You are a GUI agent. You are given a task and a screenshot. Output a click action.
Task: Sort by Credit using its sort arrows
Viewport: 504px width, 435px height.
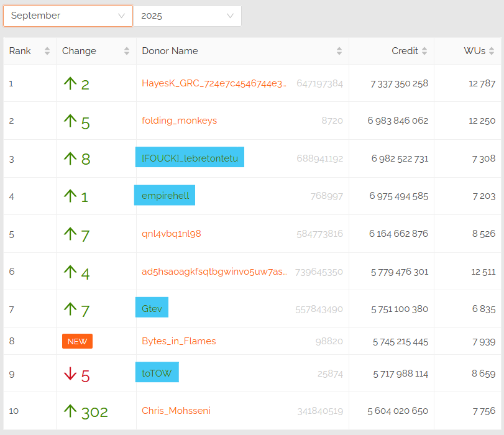(424, 51)
